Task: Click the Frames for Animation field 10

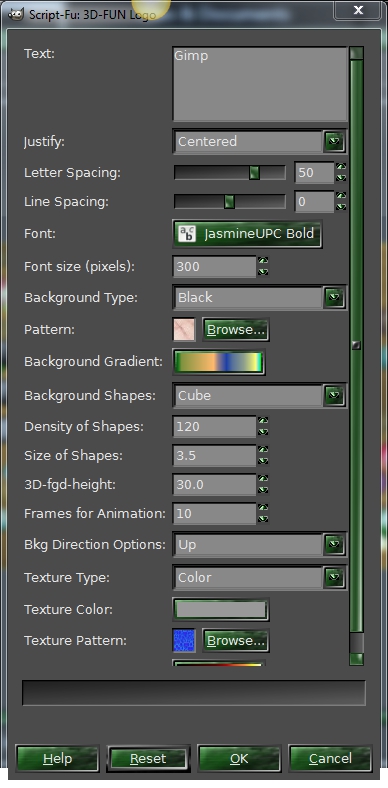Action: (x=215, y=514)
